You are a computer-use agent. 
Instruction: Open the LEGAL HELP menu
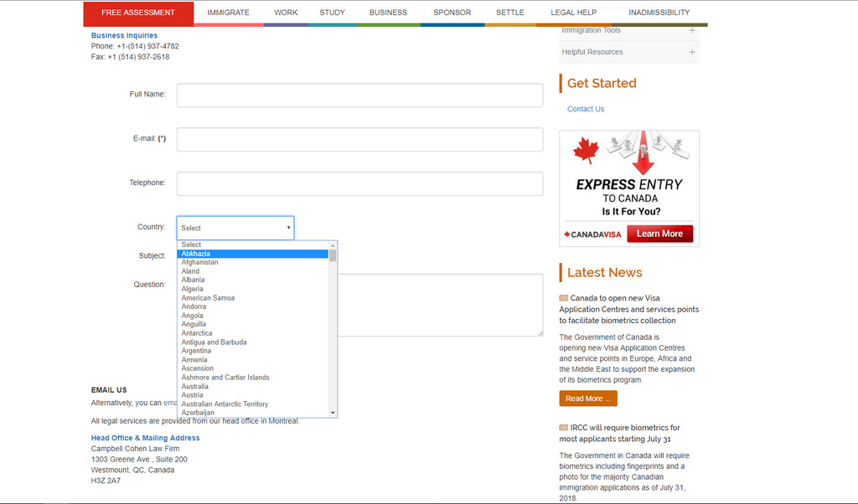[x=573, y=13]
